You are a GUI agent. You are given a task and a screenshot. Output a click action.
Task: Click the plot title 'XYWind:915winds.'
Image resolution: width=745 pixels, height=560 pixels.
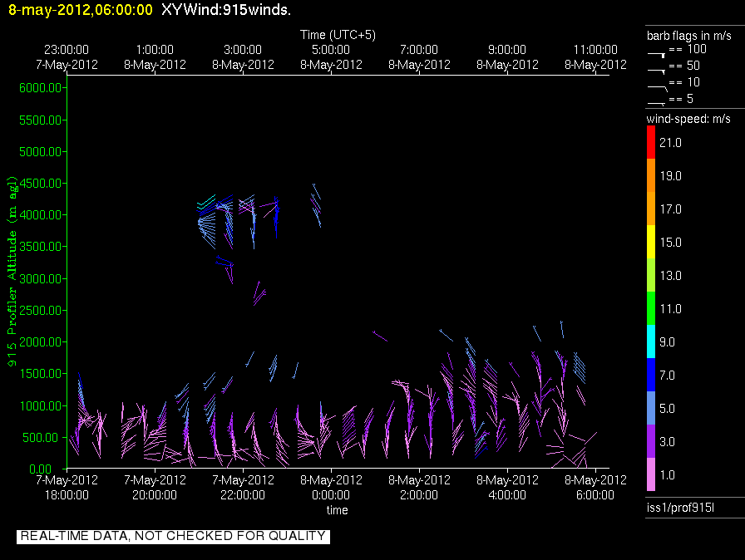pos(226,9)
